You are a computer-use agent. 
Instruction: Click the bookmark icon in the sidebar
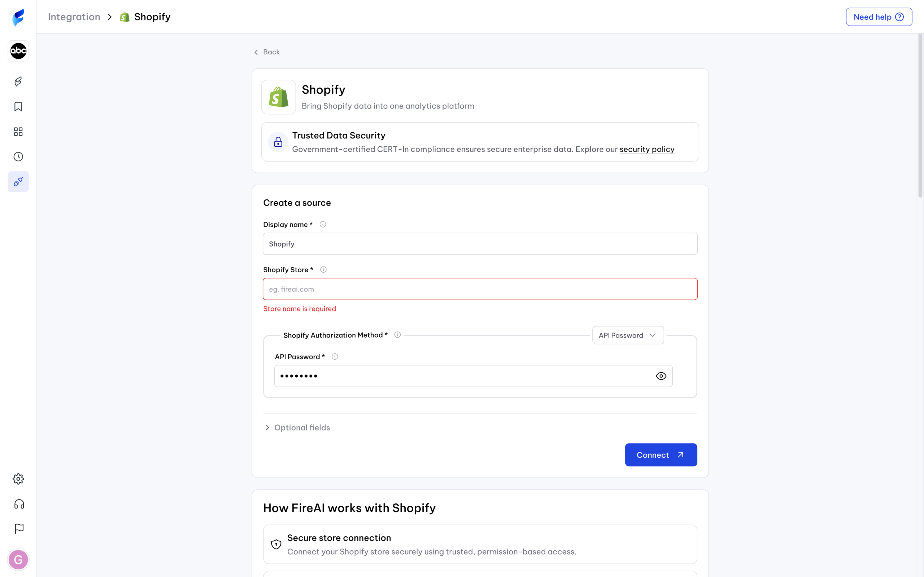click(18, 107)
